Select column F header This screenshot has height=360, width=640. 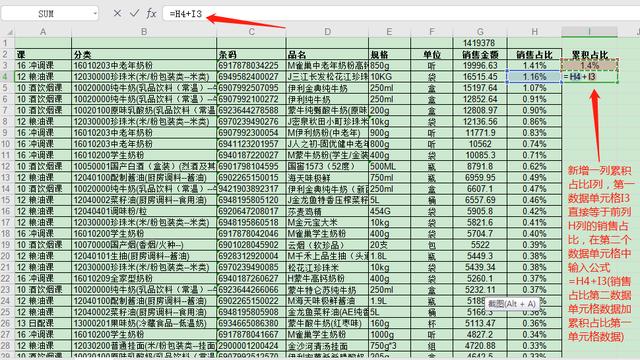[x=432, y=31]
